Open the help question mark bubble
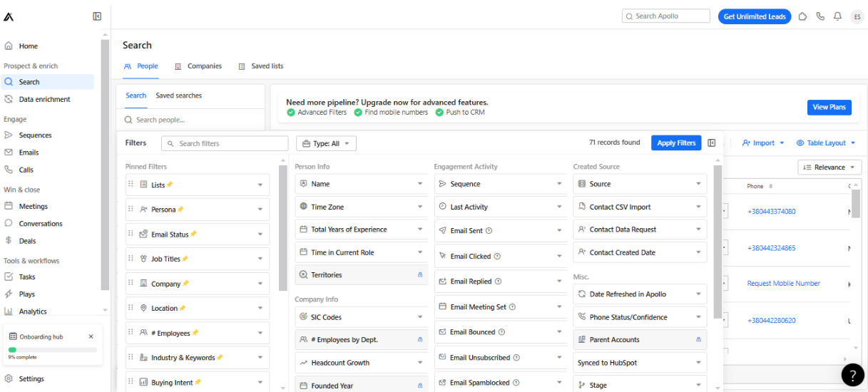 click(852, 375)
